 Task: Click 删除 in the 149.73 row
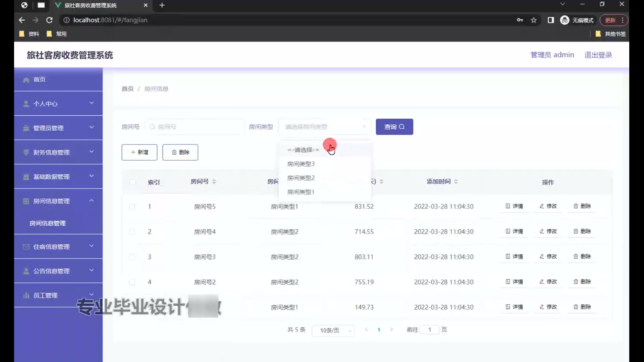582,307
